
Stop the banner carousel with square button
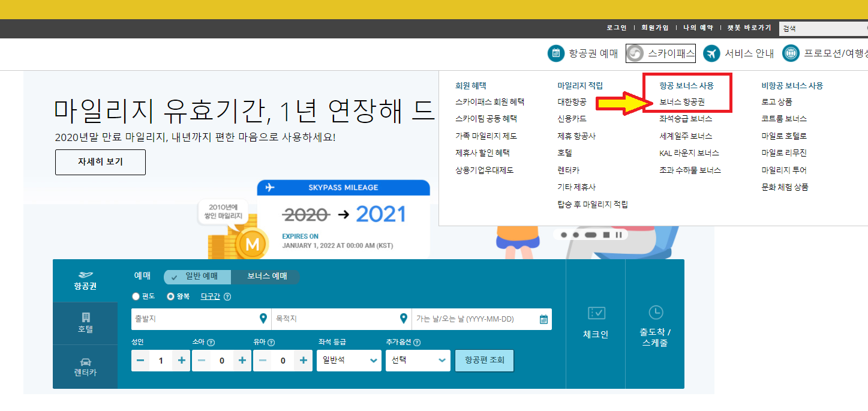click(x=606, y=235)
